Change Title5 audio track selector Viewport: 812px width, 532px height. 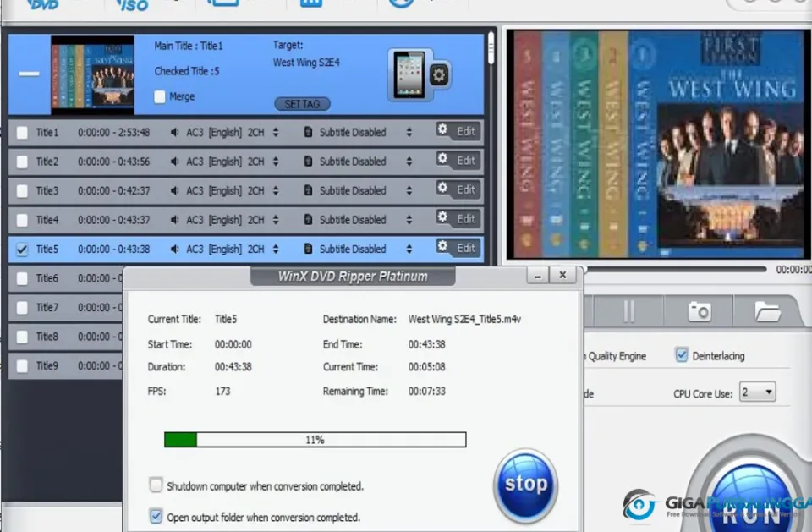tap(276, 250)
